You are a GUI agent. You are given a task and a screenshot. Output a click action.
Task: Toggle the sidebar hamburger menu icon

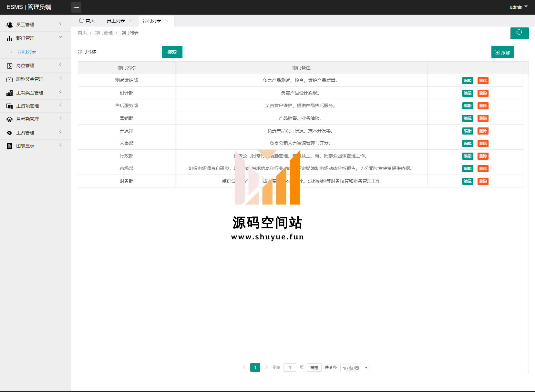(x=76, y=7)
